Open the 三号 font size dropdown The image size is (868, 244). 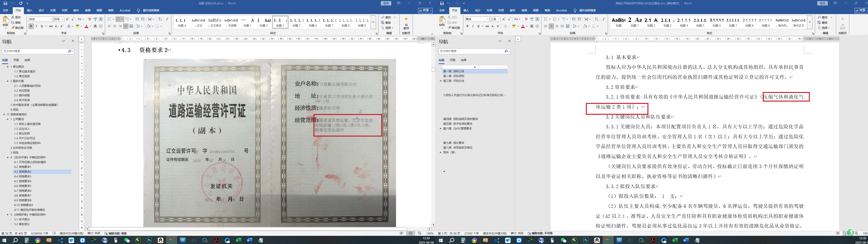tap(499, 19)
